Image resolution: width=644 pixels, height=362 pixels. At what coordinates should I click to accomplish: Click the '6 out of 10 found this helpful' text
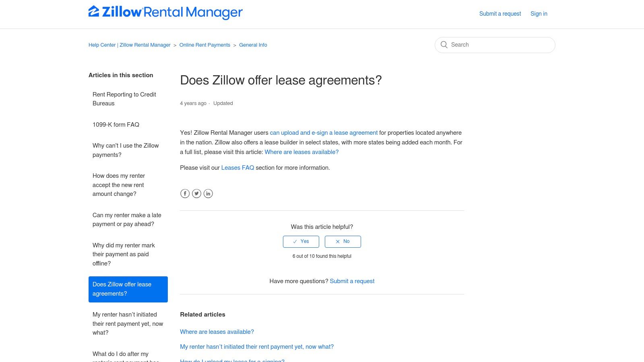tap(322, 256)
